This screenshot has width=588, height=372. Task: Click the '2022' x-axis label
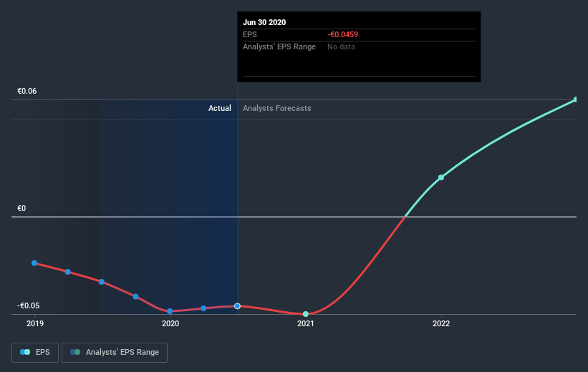coord(441,323)
